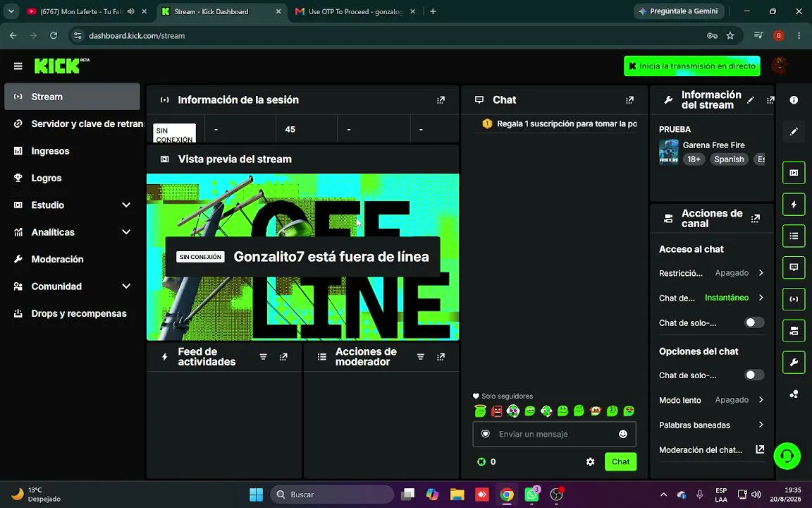The width and height of the screenshot is (812, 508).
Task: Reload the page in browser toolbar
Action: (x=54, y=35)
